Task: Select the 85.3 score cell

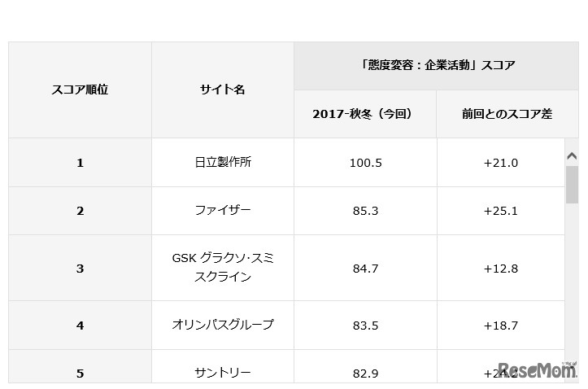Action: point(364,211)
